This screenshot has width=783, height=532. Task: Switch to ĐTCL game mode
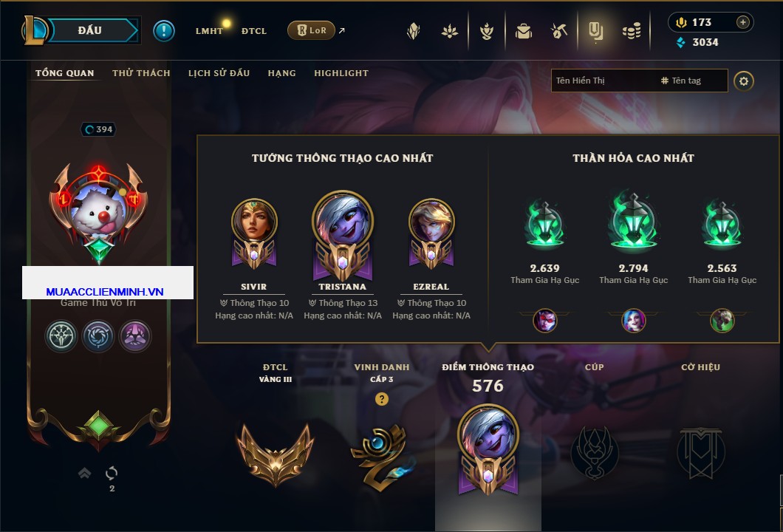253,31
